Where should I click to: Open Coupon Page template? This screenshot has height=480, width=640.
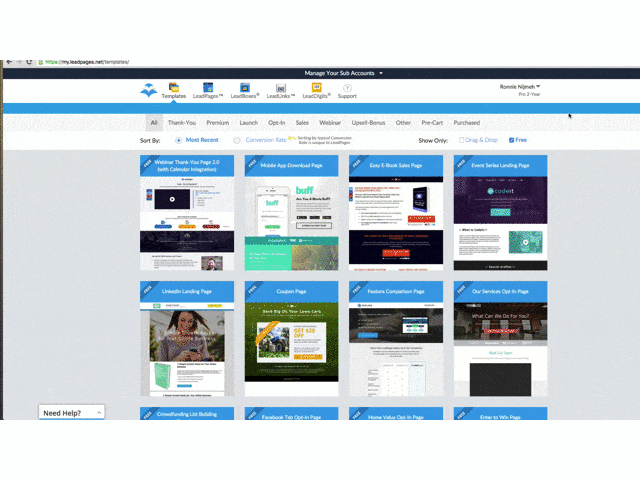tap(291, 338)
